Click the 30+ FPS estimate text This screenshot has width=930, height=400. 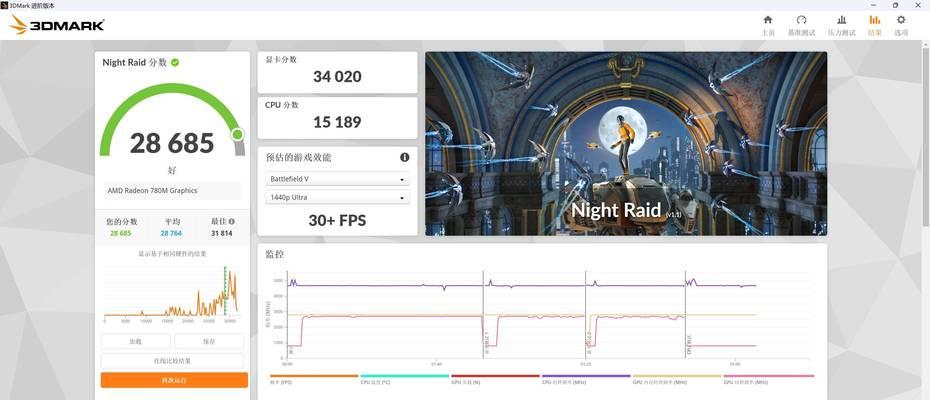[337, 221]
